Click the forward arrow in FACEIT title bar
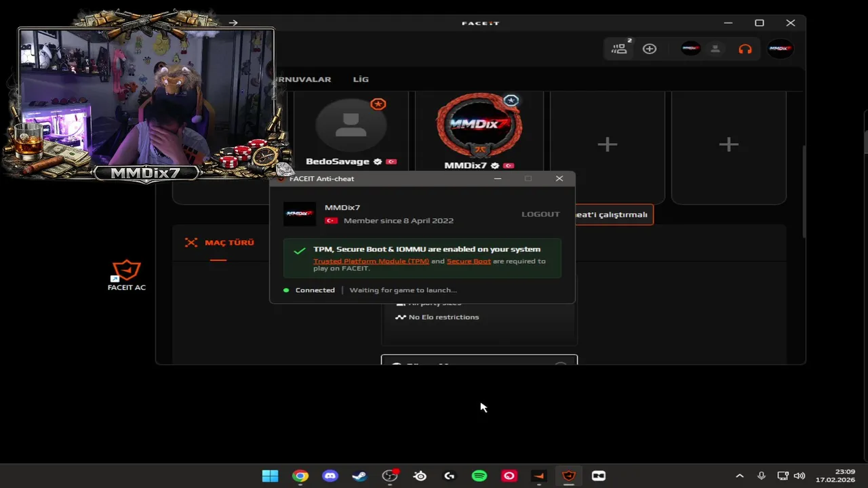This screenshot has width=868, height=488. [233, 23]
